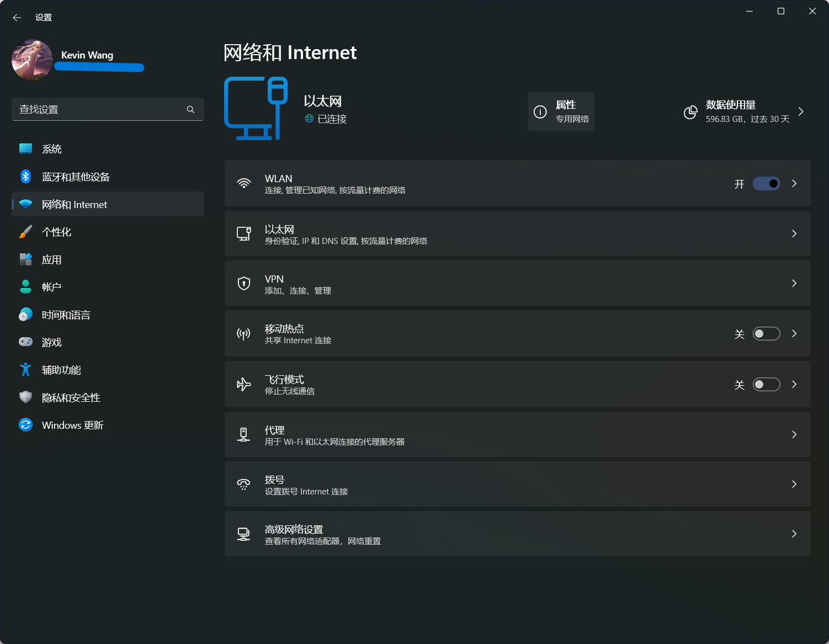Click the back arrow icon
The width and height of the screenshot is (829, 644).
(17, 18)
